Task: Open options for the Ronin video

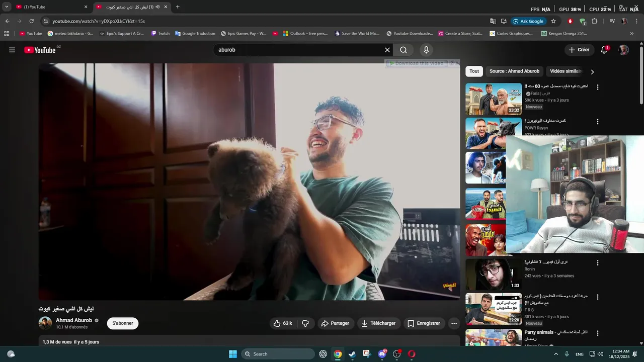Action: (598, 262)
